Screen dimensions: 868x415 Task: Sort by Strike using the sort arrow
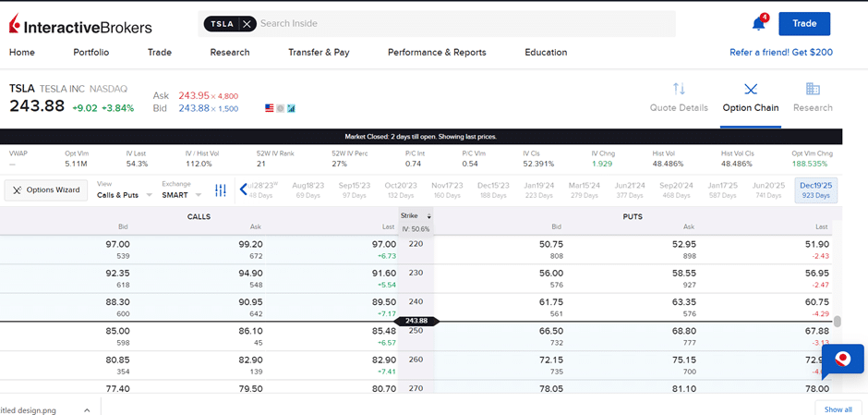[428, 216]
